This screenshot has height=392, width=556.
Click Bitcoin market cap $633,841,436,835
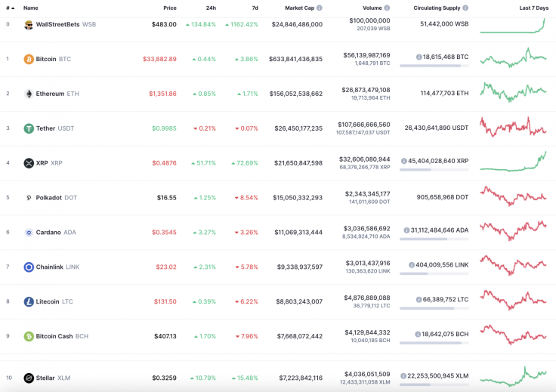[295, 59]
